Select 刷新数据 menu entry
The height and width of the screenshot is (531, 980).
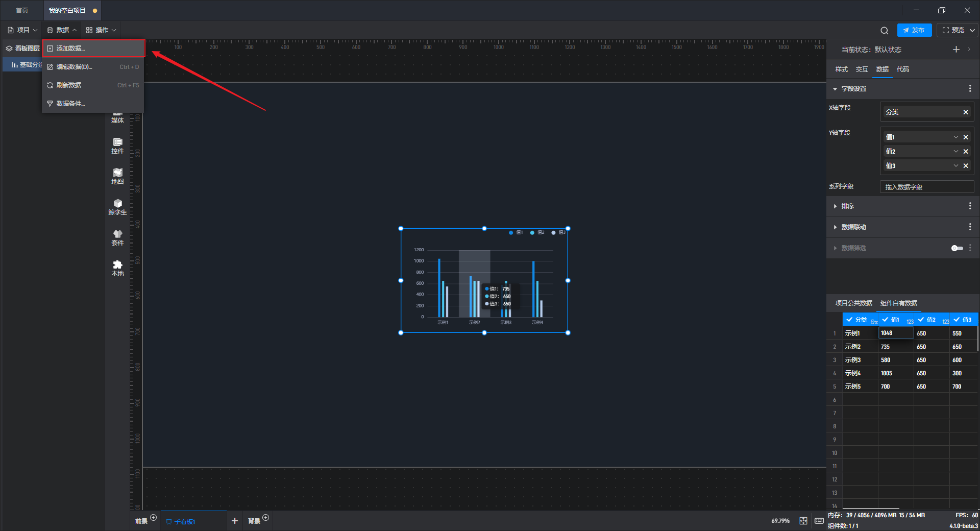(x=93, y=85)
